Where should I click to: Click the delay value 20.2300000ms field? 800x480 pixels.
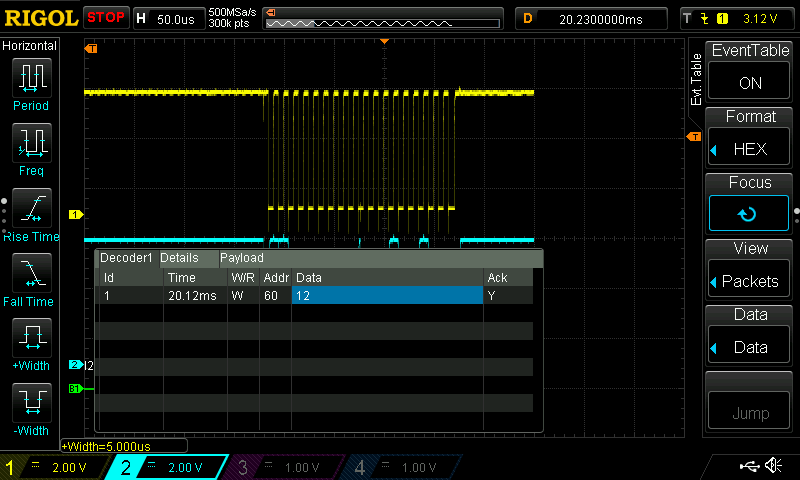591,19
